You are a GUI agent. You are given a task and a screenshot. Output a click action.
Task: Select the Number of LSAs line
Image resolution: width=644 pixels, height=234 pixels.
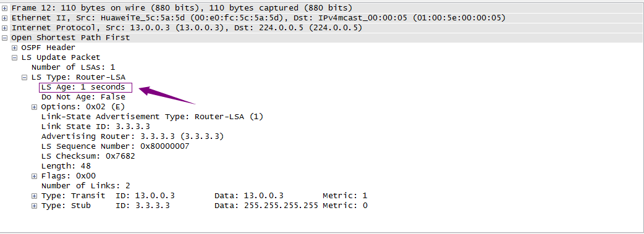(x=73, y=67)
